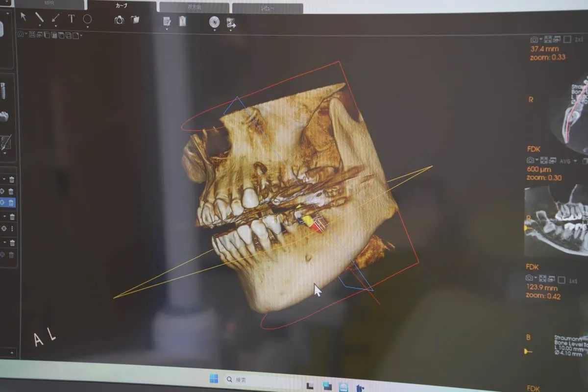Viewport: 588px width, 392px height.
Task: Click the zoom: 0.42 readout
Action: (543, 296)
